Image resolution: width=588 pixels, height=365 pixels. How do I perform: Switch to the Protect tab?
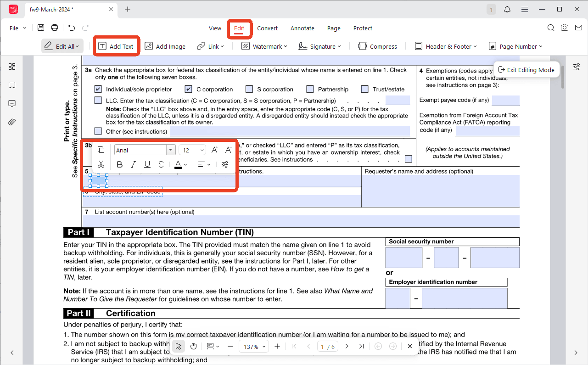363,28
